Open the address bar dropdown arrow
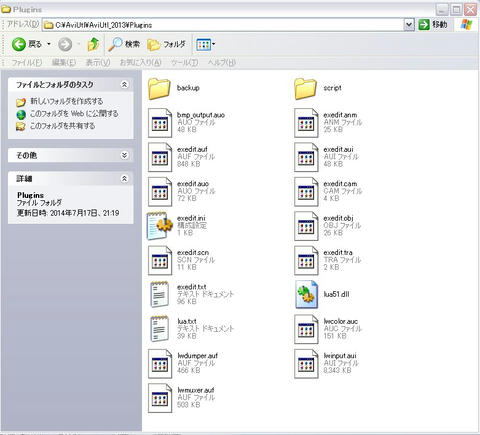This screenshot has height=435, width=480. [x=409, y=25]
